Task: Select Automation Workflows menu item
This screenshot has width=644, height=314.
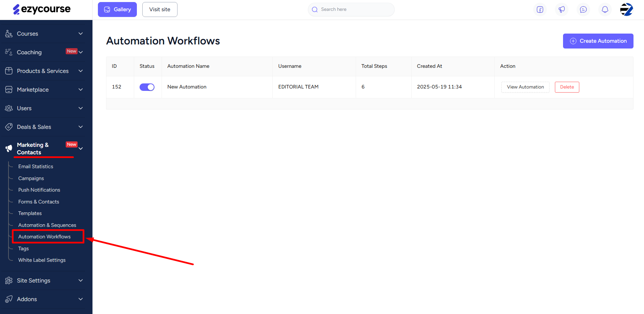Action: [x=44, y=237]
